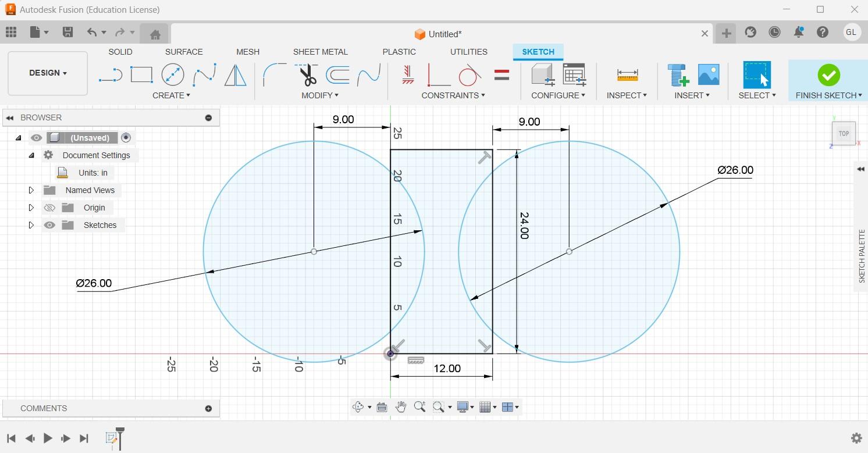
Task: Open the Job Status clock icon
Action: click(x=774, y=33)
